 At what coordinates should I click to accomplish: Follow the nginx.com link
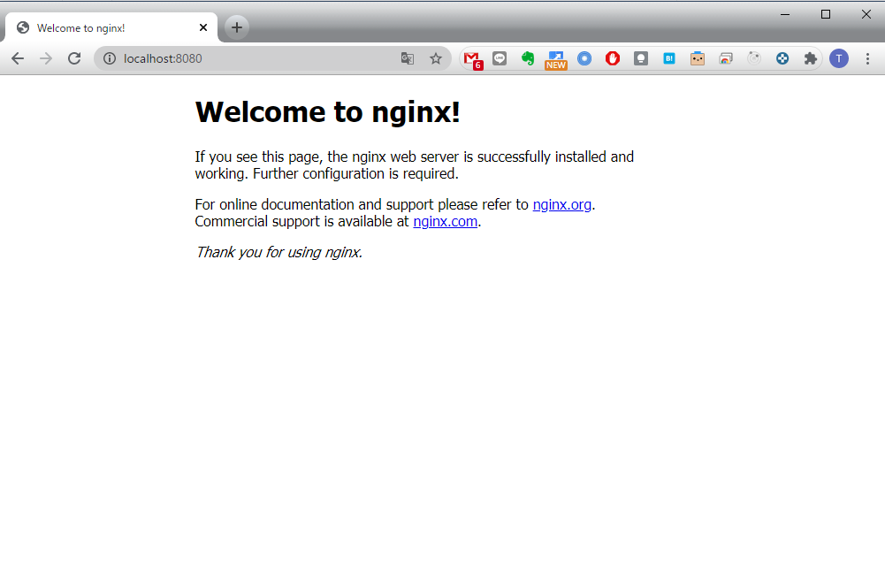click(x=445, y=221)
